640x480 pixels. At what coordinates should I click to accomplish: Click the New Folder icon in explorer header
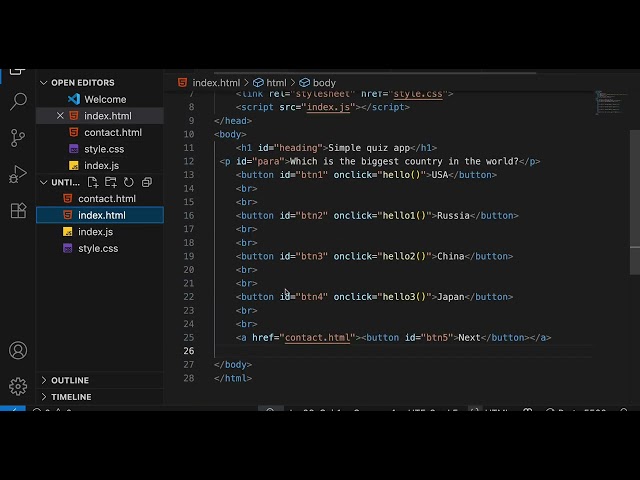(111, 182)
